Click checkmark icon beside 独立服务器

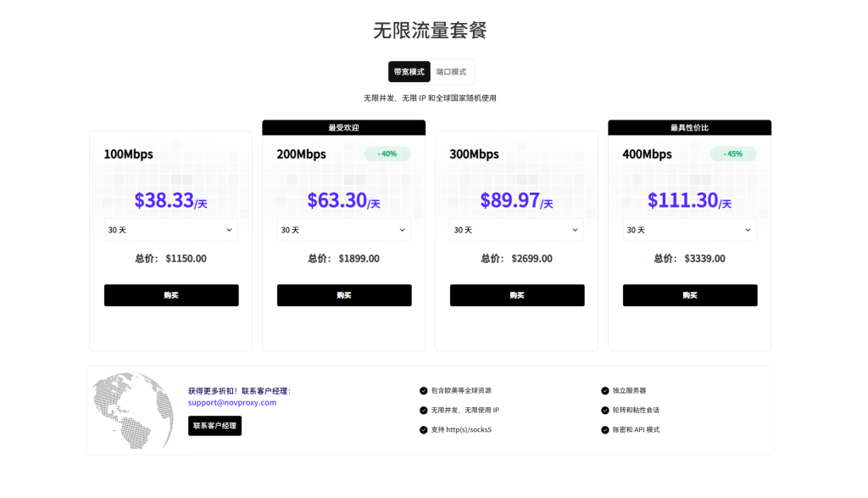(605, 391)
